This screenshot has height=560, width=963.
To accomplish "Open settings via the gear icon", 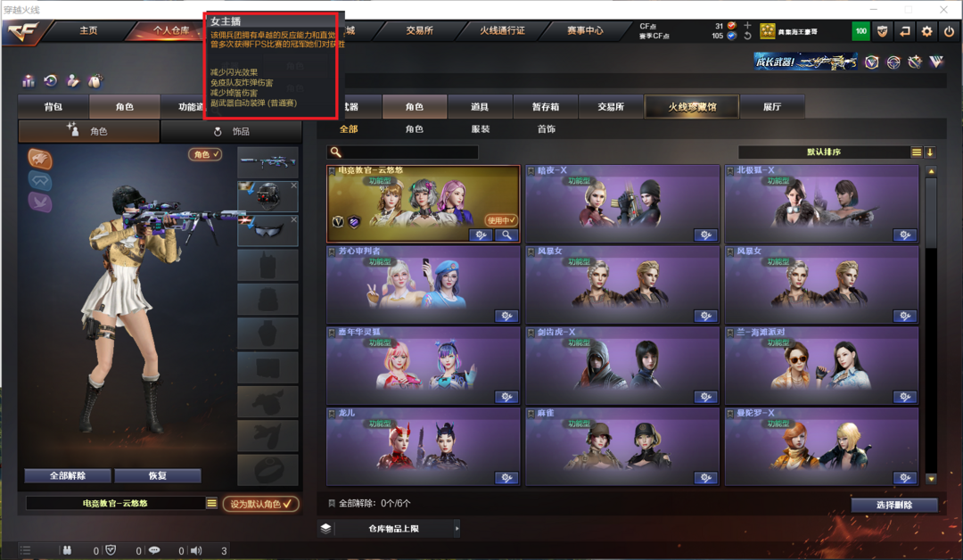I will (x=926, y=31).
